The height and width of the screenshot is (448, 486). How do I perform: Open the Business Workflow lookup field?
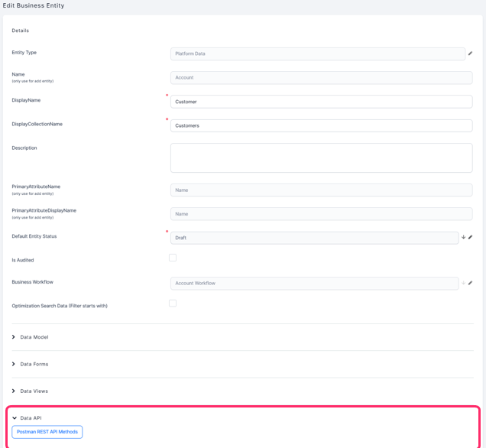[314, 284]
